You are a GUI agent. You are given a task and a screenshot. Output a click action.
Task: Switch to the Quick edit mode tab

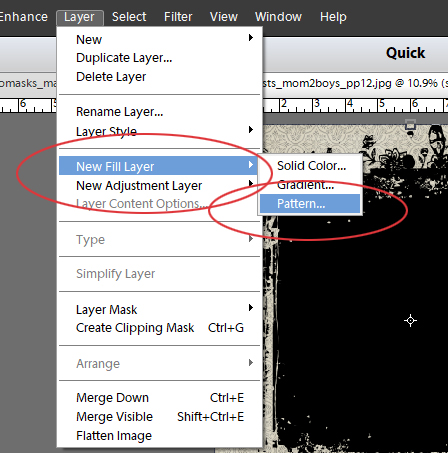(x=405, y=53)
